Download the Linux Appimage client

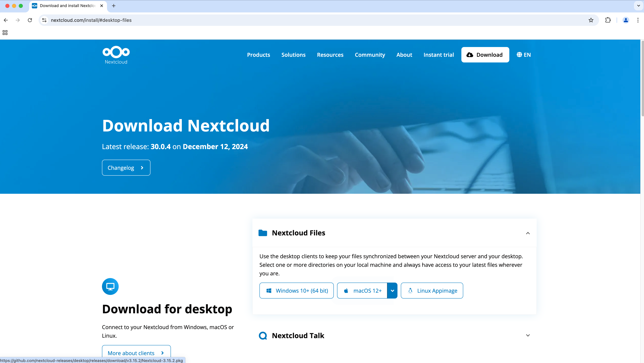point(432,291)
